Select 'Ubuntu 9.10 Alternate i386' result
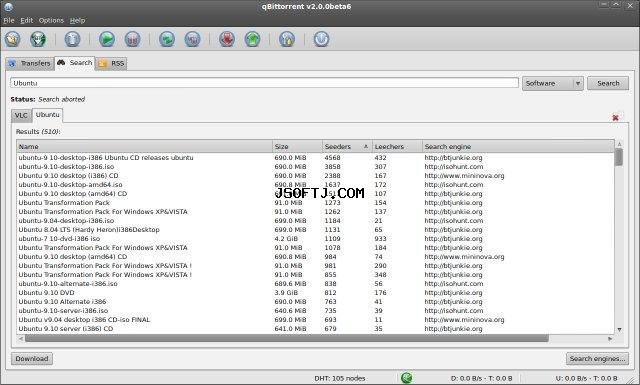This screenshot has width=640, height=385. (315, 301)
